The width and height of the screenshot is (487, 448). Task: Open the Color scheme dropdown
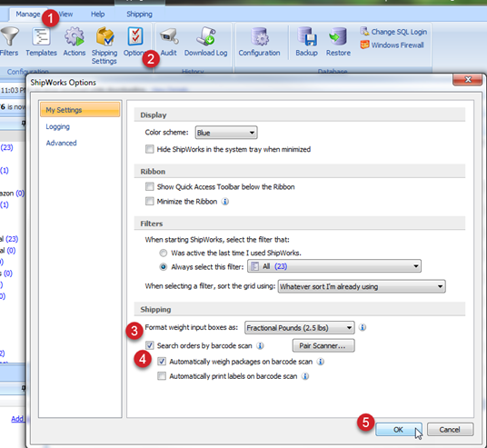226,133
